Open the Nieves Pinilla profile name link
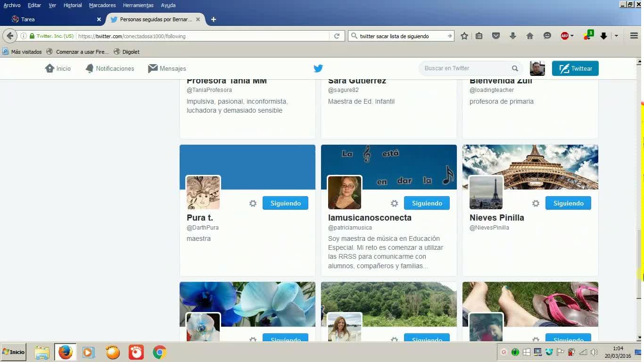644x362 pixels. 497,218
